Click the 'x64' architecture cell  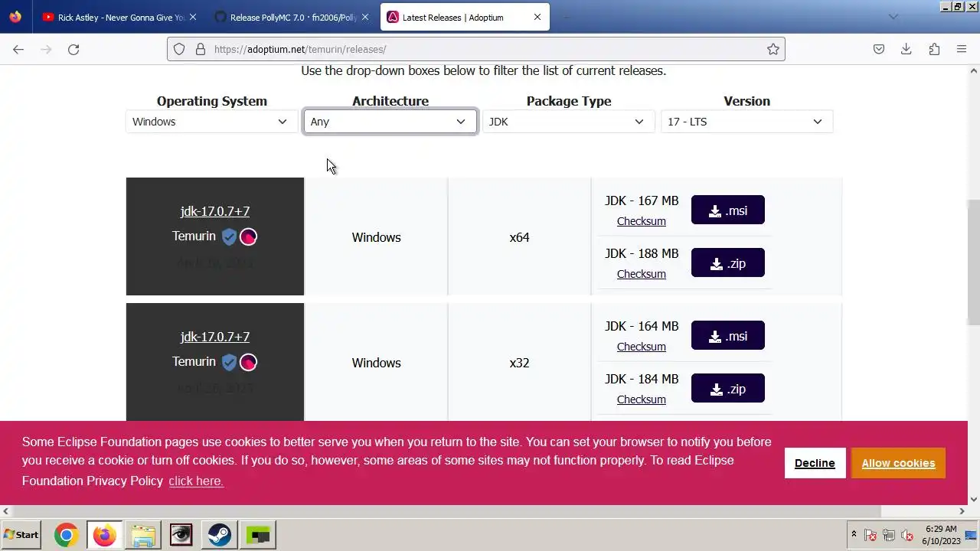(x=519, y=237)
